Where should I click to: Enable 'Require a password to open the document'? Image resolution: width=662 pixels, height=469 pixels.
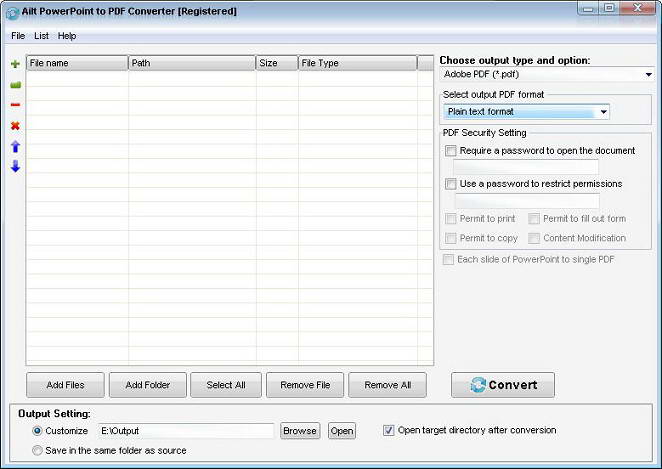coord(451,151)
